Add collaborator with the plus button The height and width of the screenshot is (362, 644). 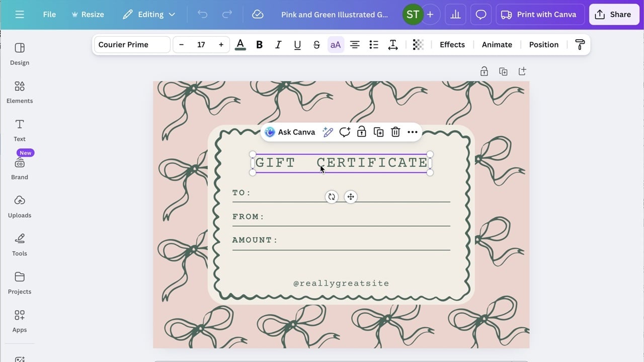tap(430, 15)
